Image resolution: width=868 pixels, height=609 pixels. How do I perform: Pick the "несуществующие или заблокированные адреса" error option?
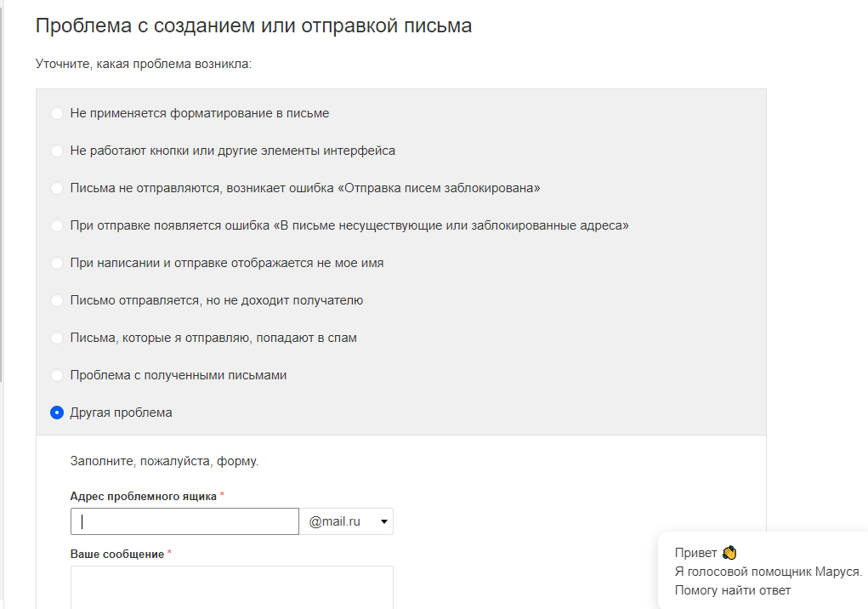57,225
